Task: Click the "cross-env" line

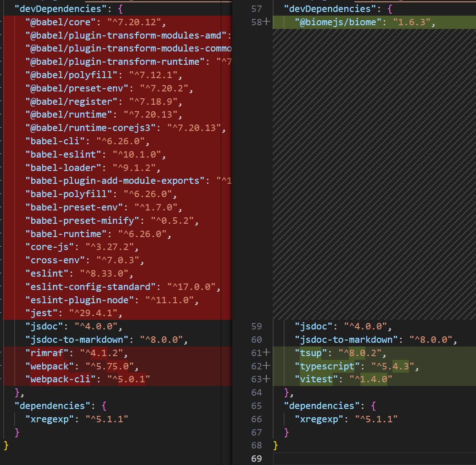Action: 85,261
